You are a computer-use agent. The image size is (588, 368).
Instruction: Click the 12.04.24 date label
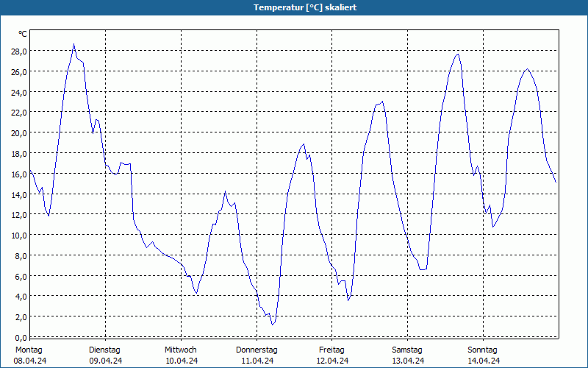333,361
